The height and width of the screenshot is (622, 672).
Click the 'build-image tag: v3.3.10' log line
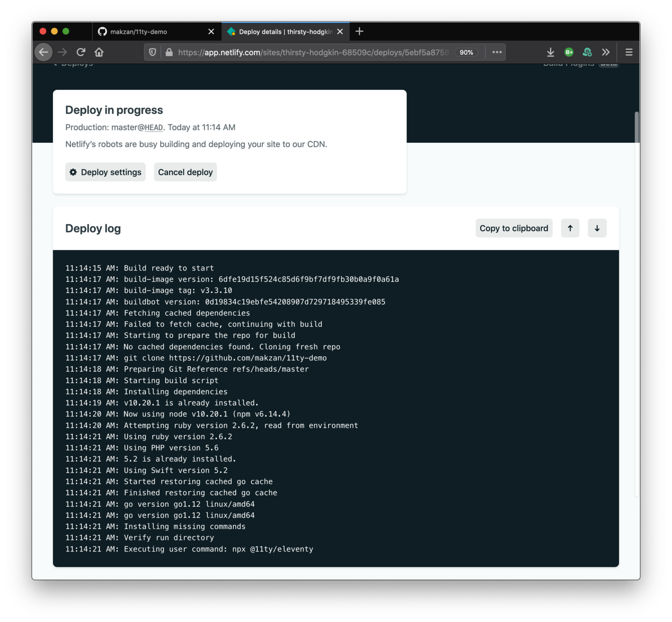tap(149, 291)
